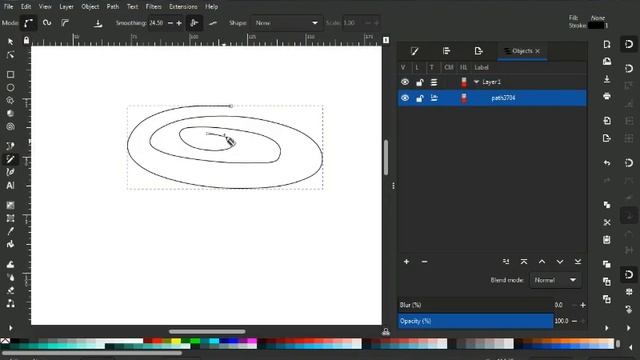640x360 pixels.
Task: Expand snap bar overflow arrow at right edge
Action: coord(629,328)
